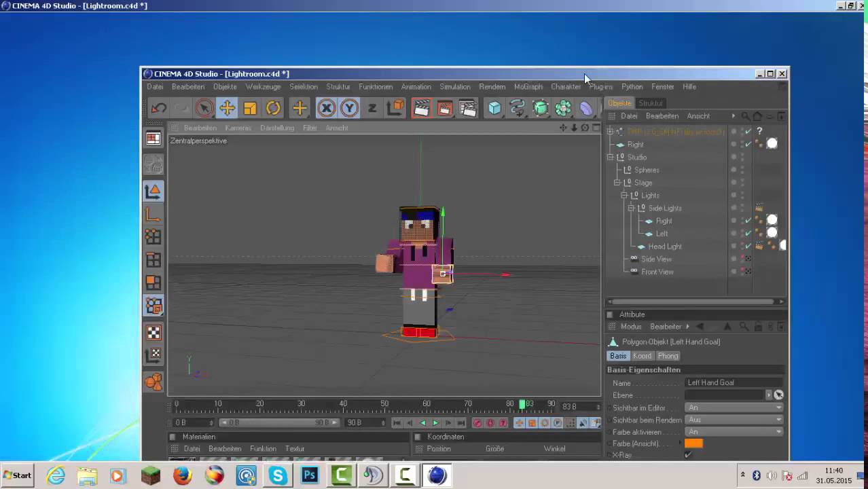This screenshot has width=868, height=489.
Task: Toggle the Y axis lock
Action: click(349, 108)
